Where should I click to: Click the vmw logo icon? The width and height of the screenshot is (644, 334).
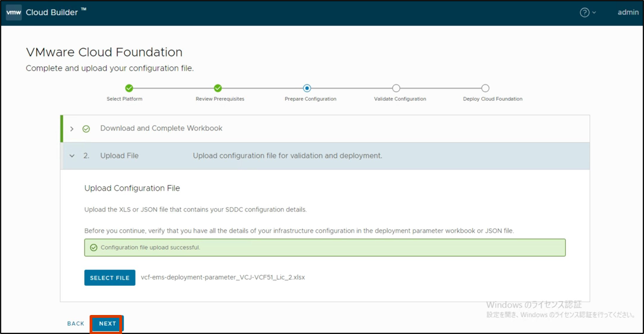[x=13, y=12]
